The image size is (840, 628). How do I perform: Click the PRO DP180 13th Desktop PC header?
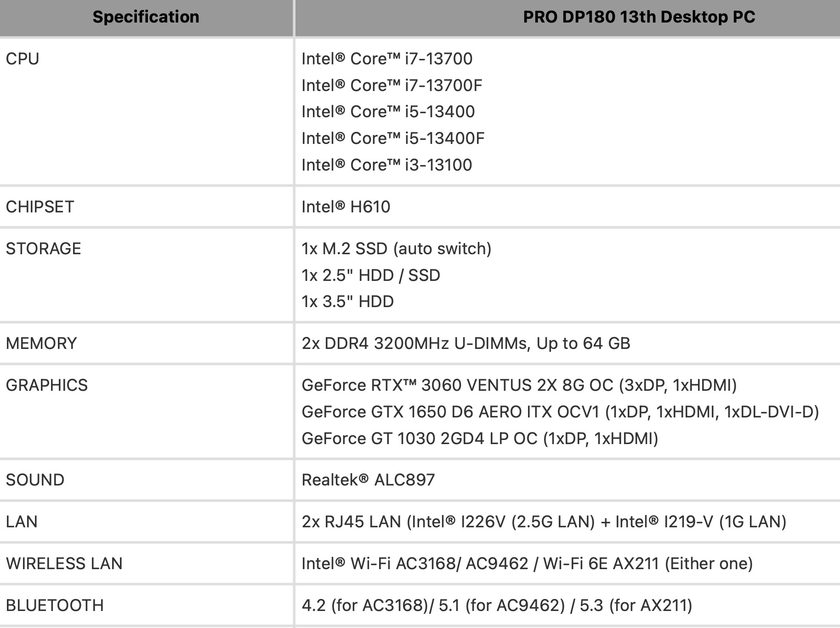tap(639, 17)
